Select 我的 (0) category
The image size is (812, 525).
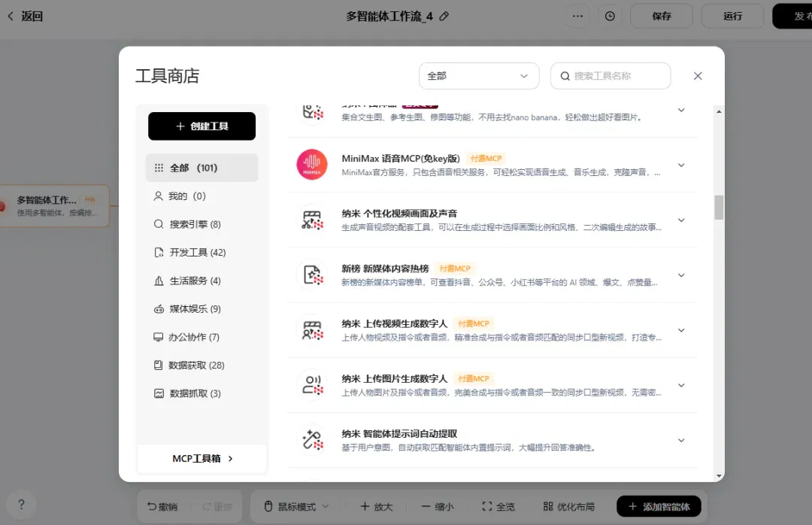click(x=202, y=196)
